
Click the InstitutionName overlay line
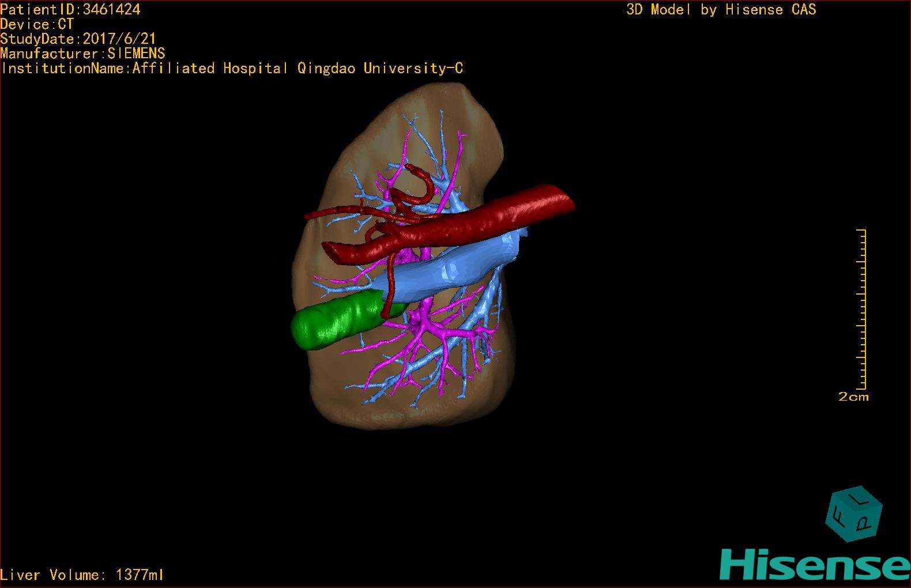tap(232, 68)
